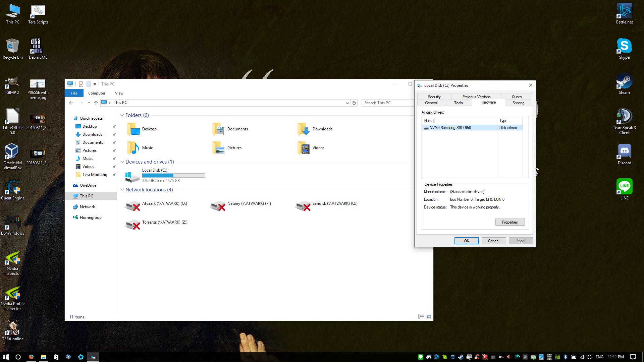644x362 pixels.
Task: Select the Nvidia Inspector desktop icon
Action: pos(12,264)
